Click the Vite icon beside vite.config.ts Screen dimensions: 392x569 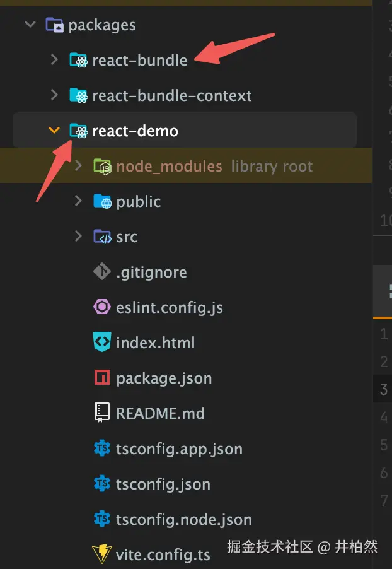[102, 554]
